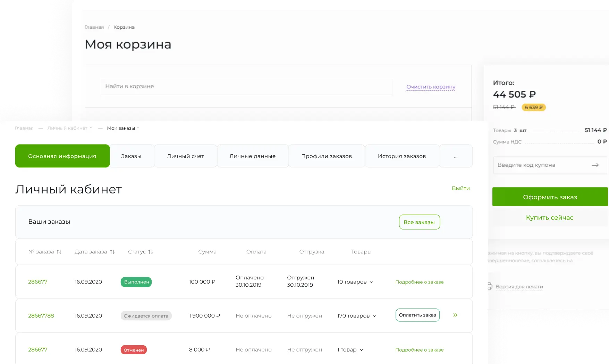This screenshot has height=364, width=609.
Task: Pay order 28667788 via Оплатить заказ
Action: 417,315
